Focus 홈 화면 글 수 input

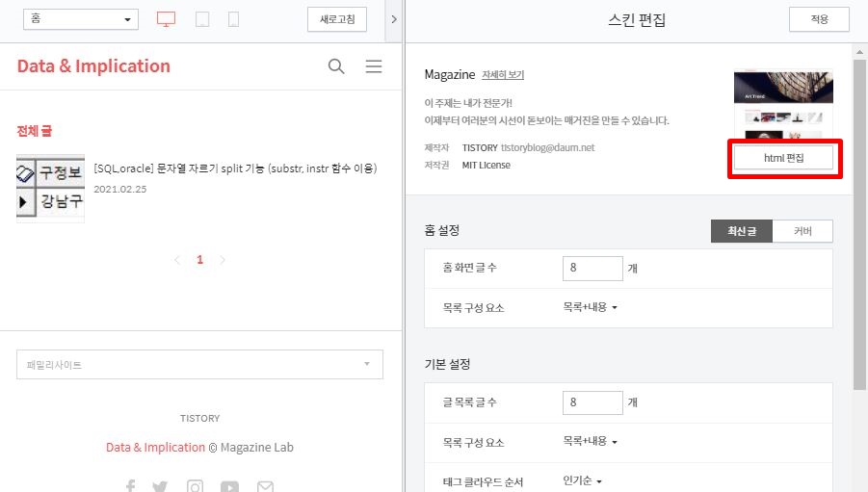coord(592,268)
